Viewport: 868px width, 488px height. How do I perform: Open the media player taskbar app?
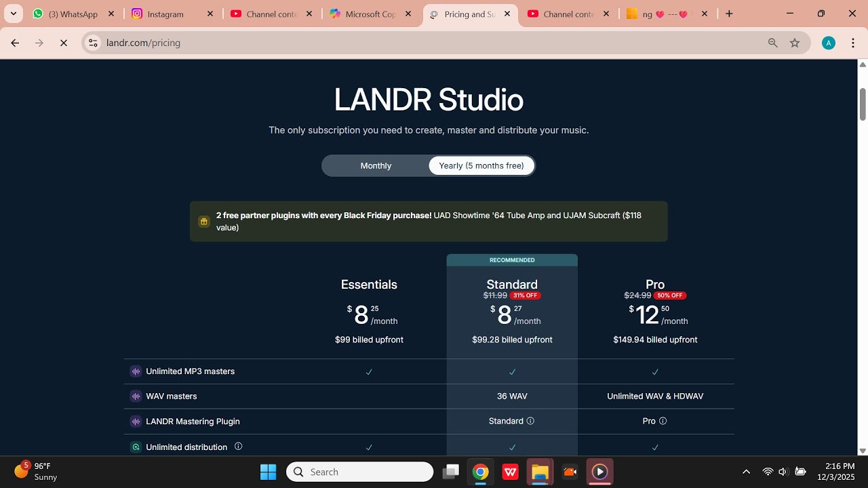[x=599, y=472]
